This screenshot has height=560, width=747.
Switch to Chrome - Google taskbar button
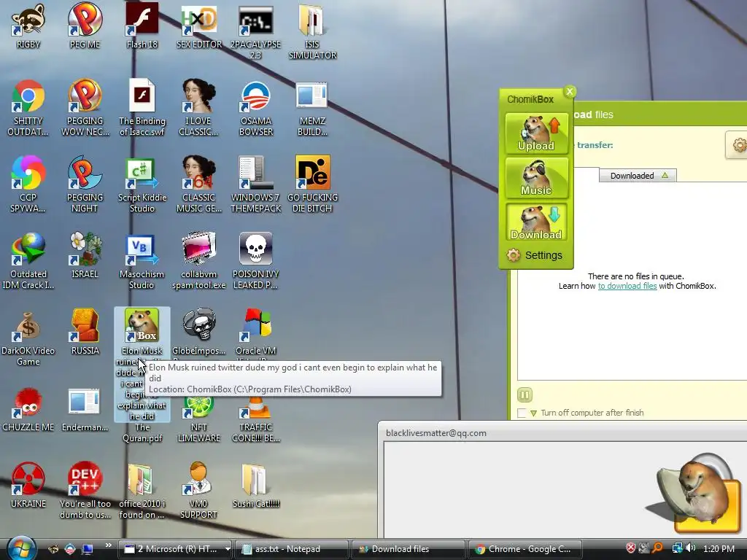pyautogui.click(x=525, y=549)
